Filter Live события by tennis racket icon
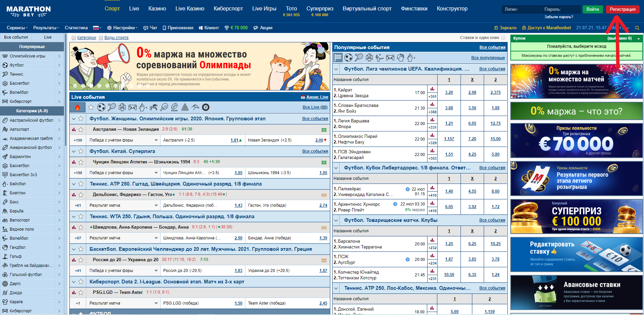 pyautogui.click(x=112, y=107)
